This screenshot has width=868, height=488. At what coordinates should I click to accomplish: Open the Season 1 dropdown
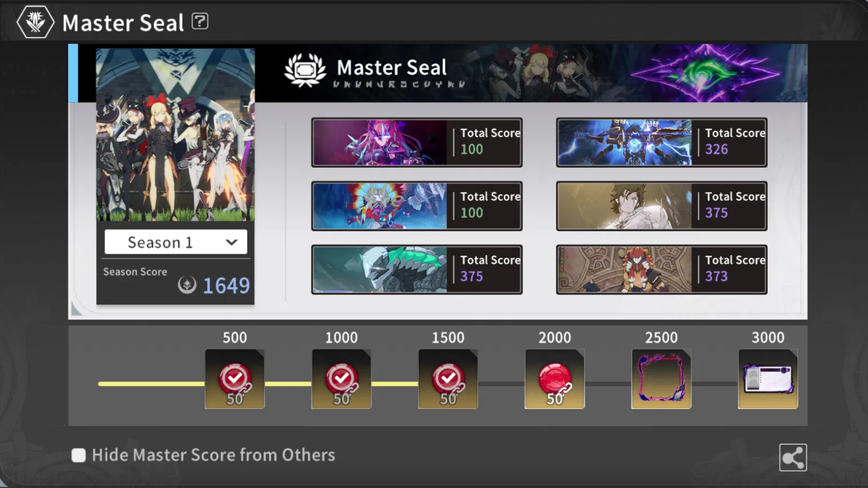pyautogui.click(x=176, y=242)
